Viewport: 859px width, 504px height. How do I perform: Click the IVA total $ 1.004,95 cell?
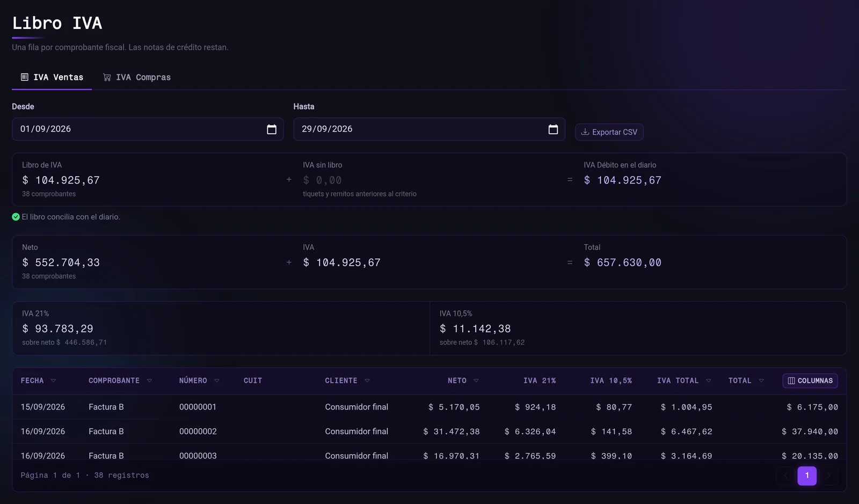[686, 407]
